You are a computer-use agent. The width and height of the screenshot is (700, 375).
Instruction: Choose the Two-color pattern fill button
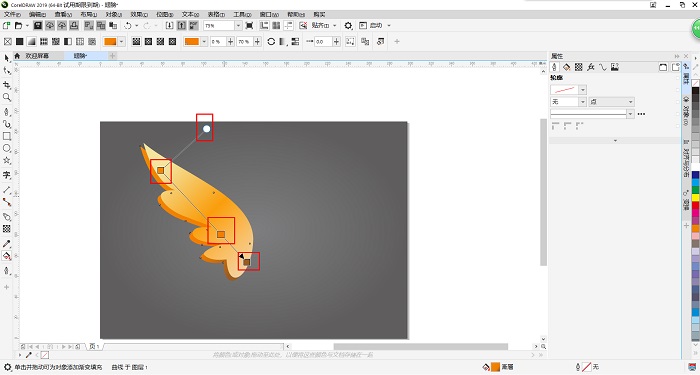pos(68,42)
